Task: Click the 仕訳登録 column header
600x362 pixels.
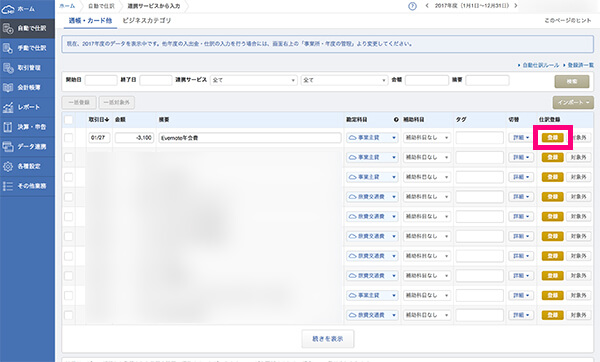Action: click(549, 120)
